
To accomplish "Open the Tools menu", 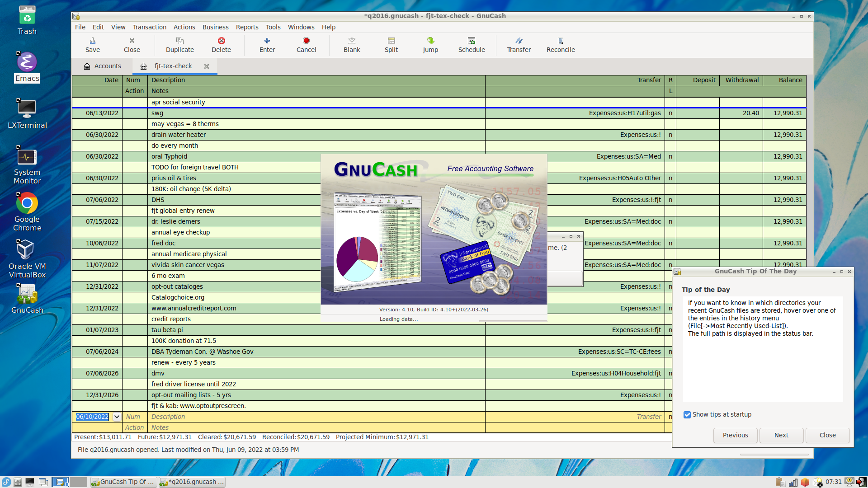I will 273,27.
